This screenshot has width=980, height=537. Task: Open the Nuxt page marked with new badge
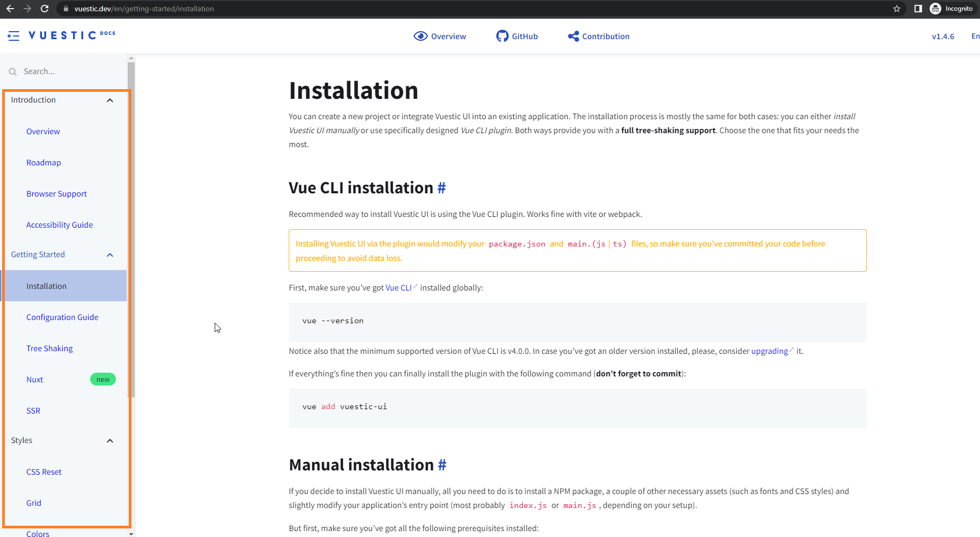click(34, 379)
